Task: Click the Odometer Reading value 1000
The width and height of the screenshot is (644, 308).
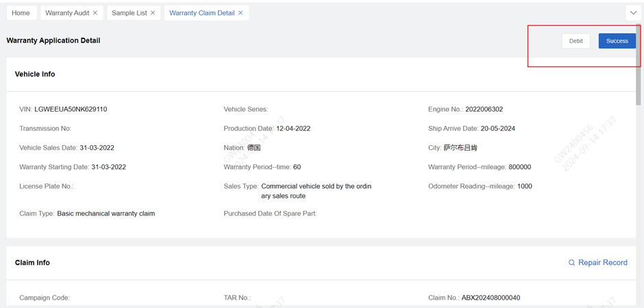Action: pos(525,186)
